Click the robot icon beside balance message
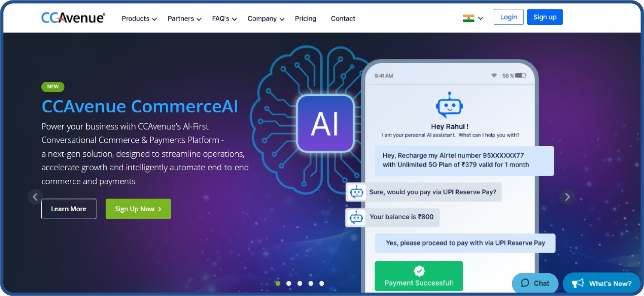The image size is (644, 296). point(356,217)
